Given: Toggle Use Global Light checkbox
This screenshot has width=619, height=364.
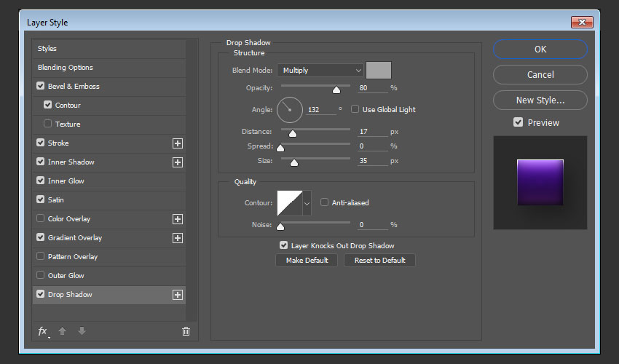Looking at the screenshot, I should click(x=355, y=109).
